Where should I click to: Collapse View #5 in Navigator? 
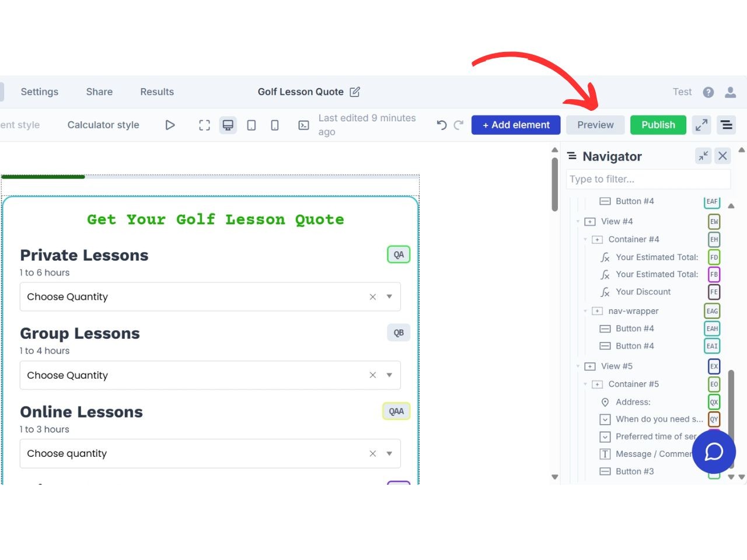(x=578, y=366)
